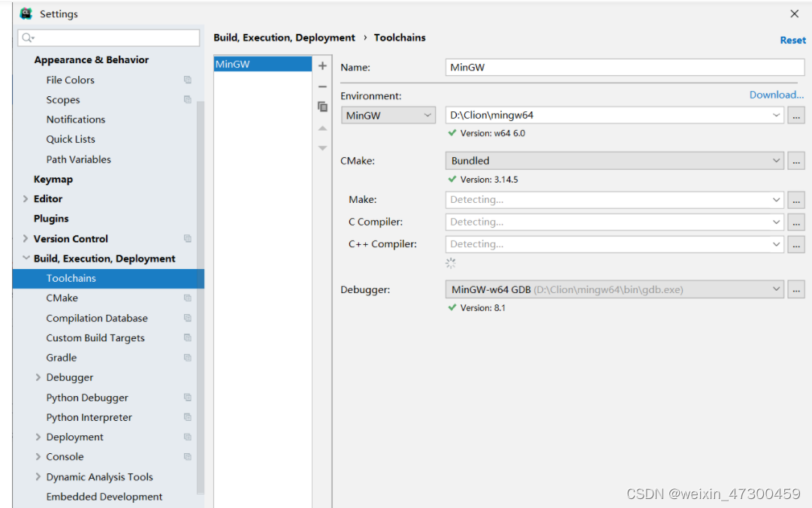Open Python Debugger settings page

(87, 398)
